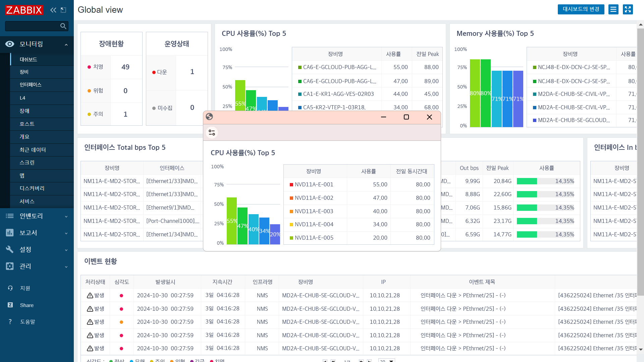Image resolution: width=644 pixels, height=362 pixels.
Task: Click the settings sliders icon in the popup toolbar
Action: (x=212, y=132)
